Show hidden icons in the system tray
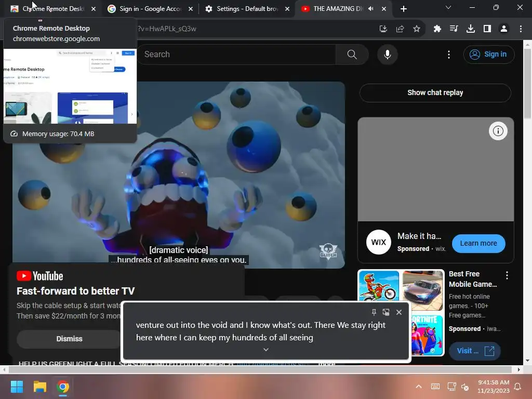532x399 pixels. point(419,387)
